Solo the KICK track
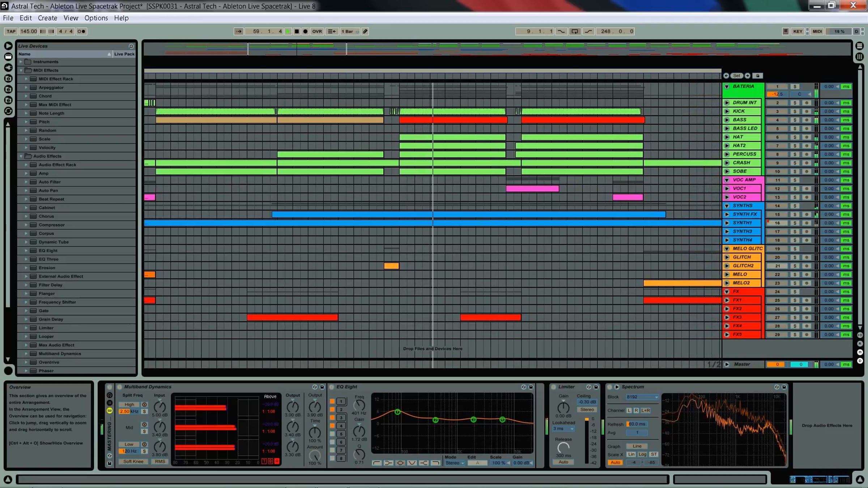This screenshot has width=868, height=488. click(795, 111)
